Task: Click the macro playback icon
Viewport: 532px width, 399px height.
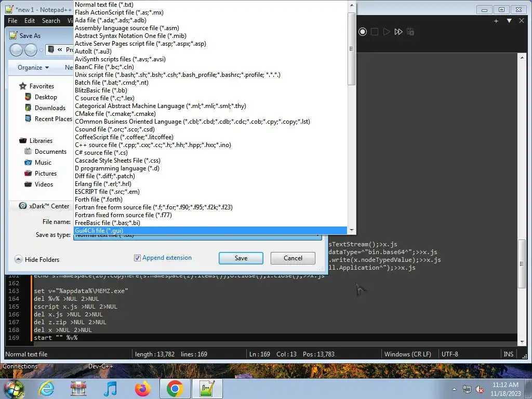Action: click(x=387, y=32)
